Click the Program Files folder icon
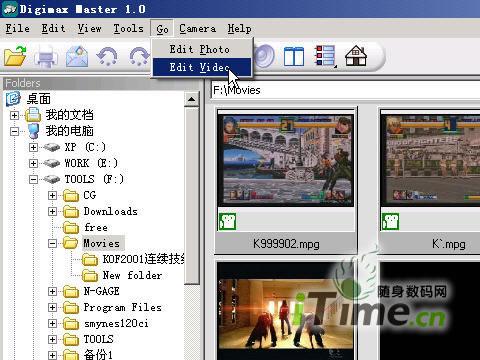 (x=71, y=307)
